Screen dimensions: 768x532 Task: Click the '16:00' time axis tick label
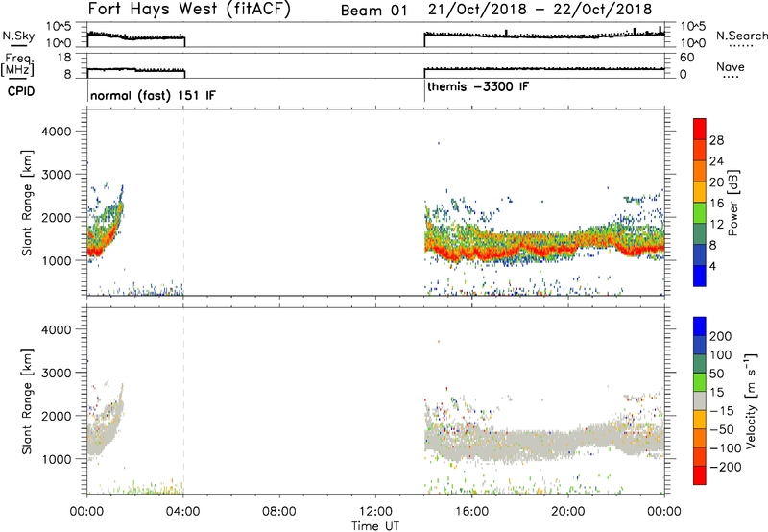click(471, 512)
